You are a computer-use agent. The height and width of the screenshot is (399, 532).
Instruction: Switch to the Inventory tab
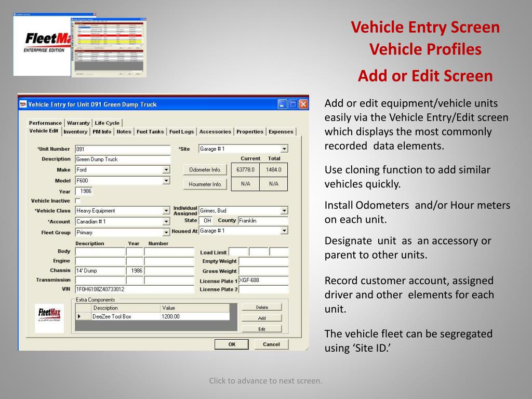click(x=75, y=131)
